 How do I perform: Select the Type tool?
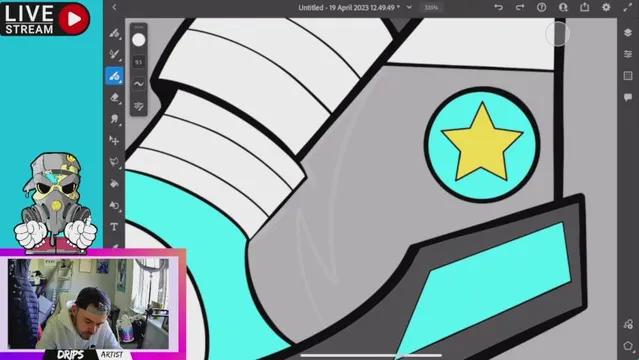coord(114,227)
